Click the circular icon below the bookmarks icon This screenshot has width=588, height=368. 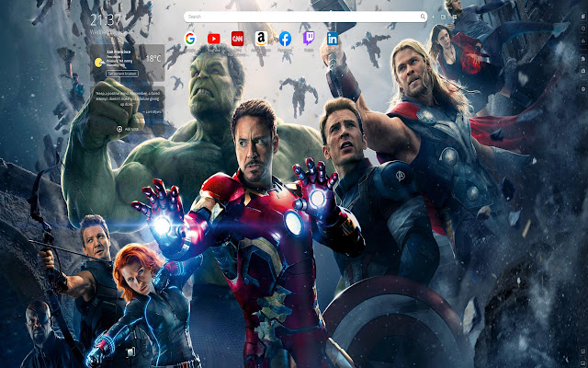pos(582,29)
